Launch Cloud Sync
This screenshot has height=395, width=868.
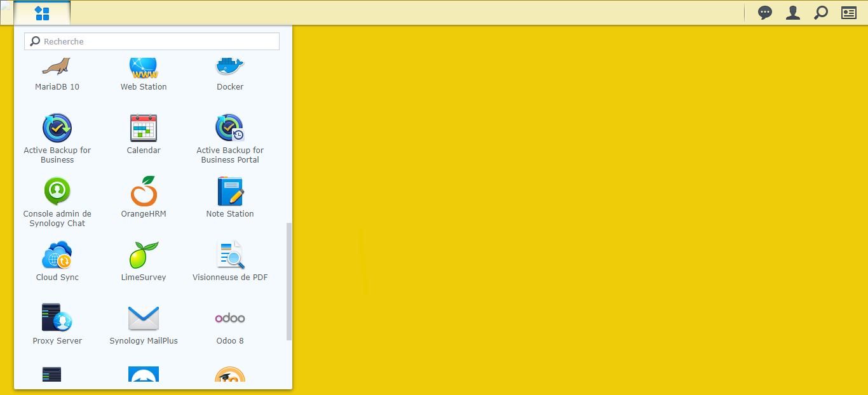57,262
